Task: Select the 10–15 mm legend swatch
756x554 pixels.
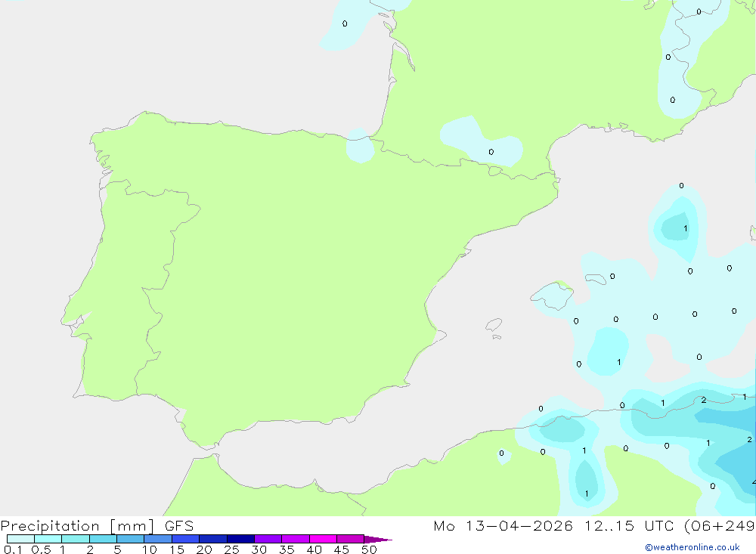Action: [x=158, y=539]
